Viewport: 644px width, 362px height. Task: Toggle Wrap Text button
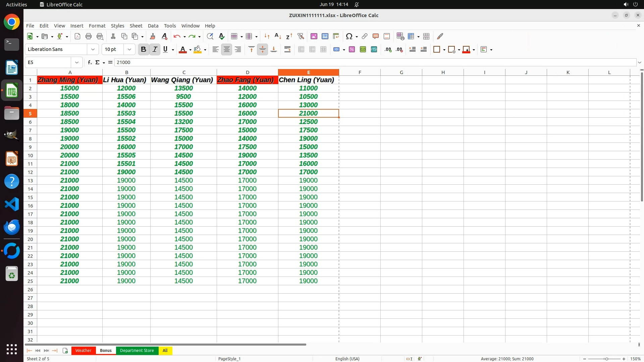287,49
